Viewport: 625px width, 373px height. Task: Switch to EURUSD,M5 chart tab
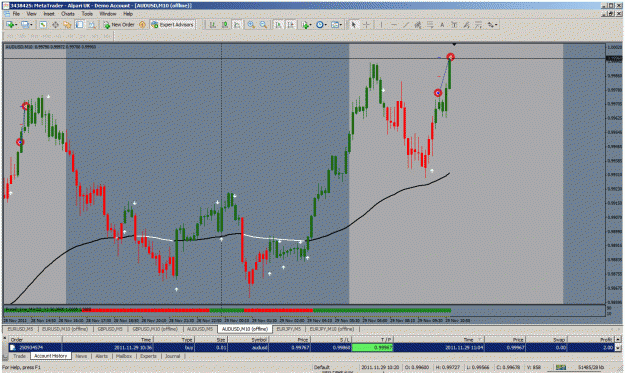point(20,329)
